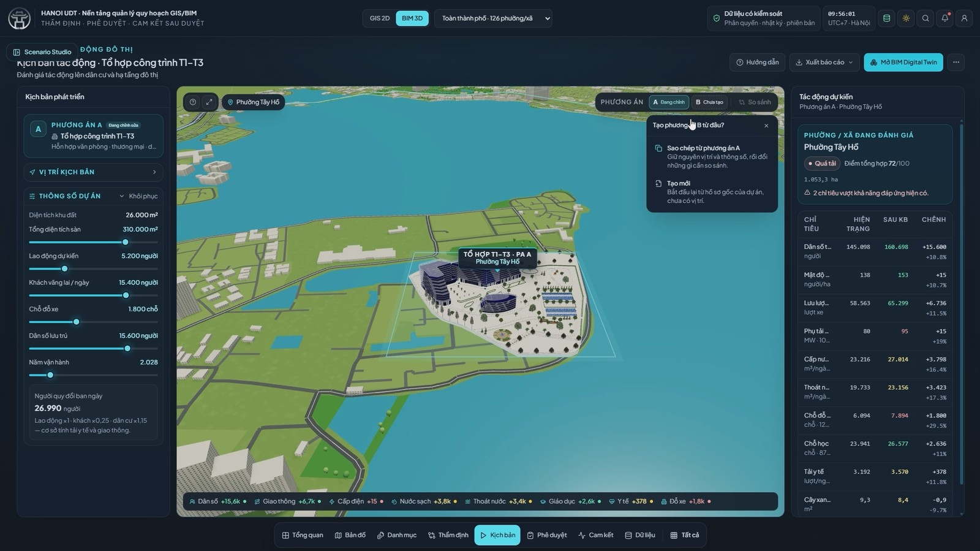
Task: Choose Tạo mới option in popup
Action: click(712, 192)
